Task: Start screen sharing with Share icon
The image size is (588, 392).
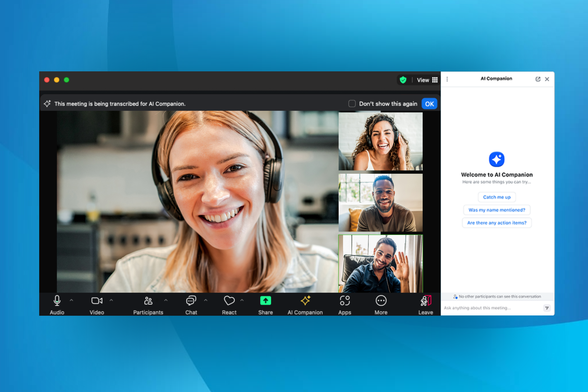Action: (265, 301)
